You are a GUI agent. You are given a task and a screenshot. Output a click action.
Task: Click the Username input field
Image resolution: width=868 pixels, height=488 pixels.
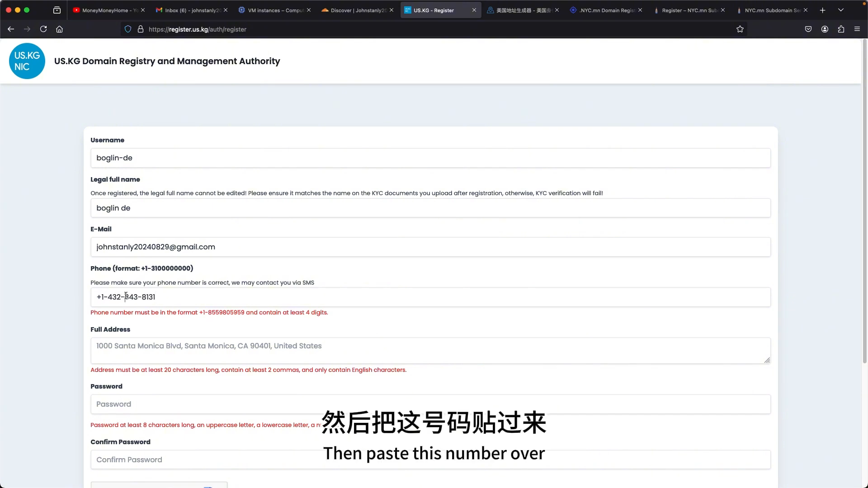coord(430,158)
